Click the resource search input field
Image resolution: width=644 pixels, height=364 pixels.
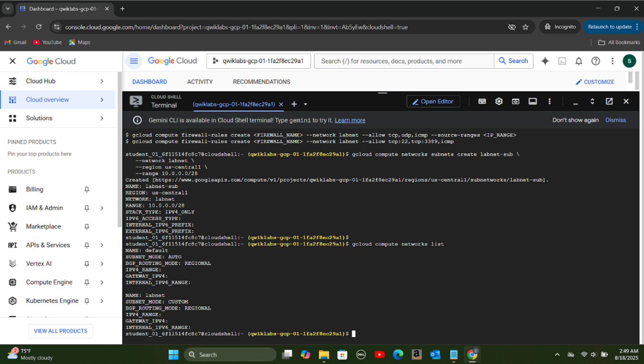[404, 61]
